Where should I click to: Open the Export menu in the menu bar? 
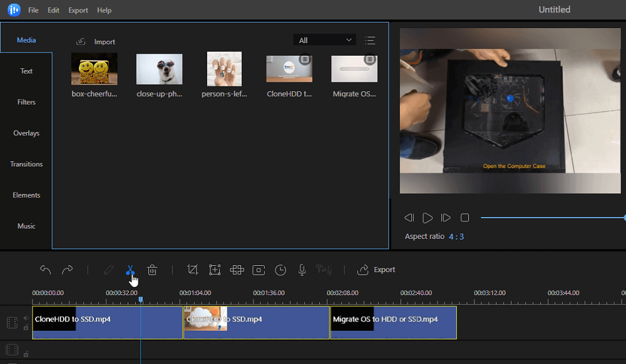[78, 10]
